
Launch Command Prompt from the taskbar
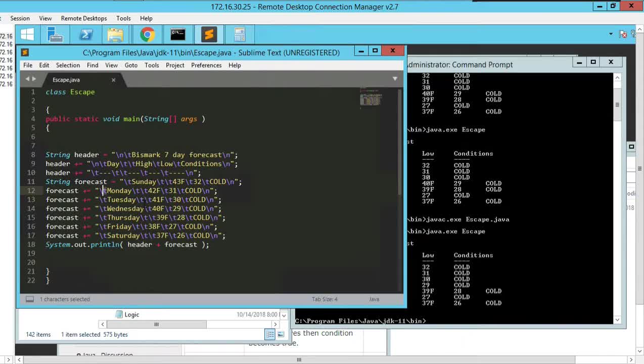[177, 34]
